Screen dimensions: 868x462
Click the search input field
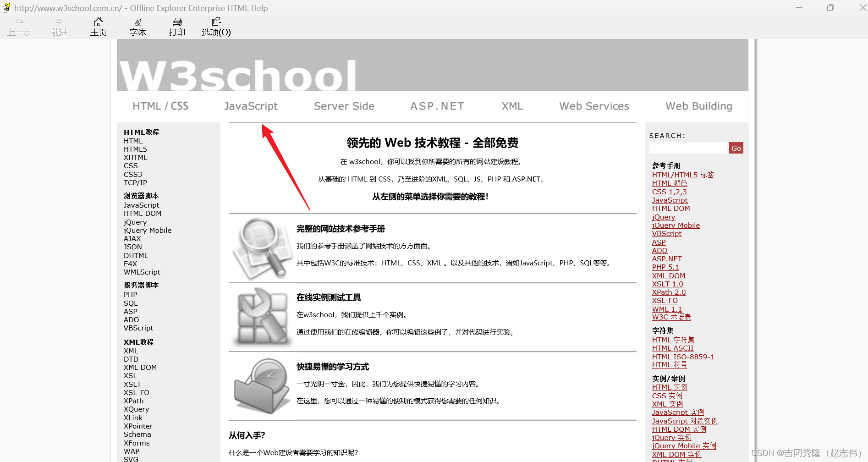(x=688, y=148)
